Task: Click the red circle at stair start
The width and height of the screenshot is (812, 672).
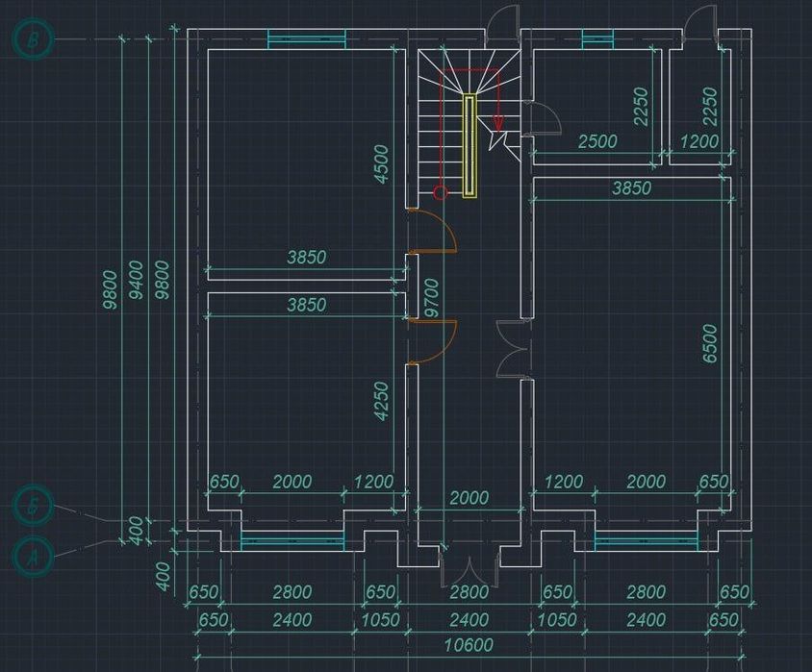Action: tap(441, 193)
